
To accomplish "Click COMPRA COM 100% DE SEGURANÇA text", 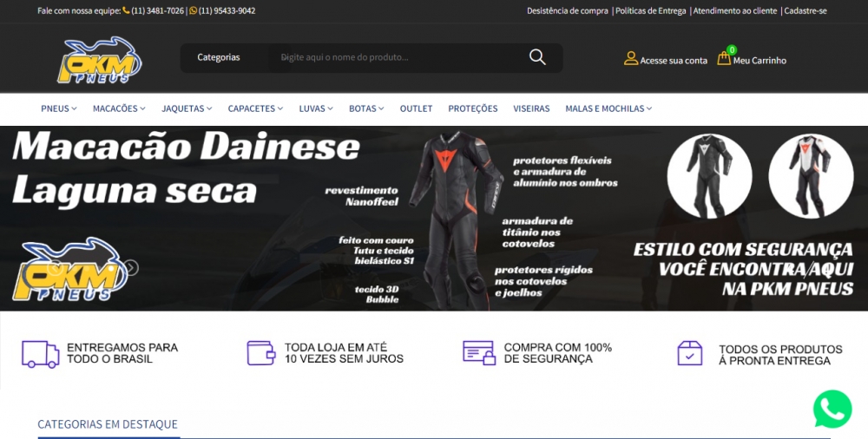I will [557, 353].
